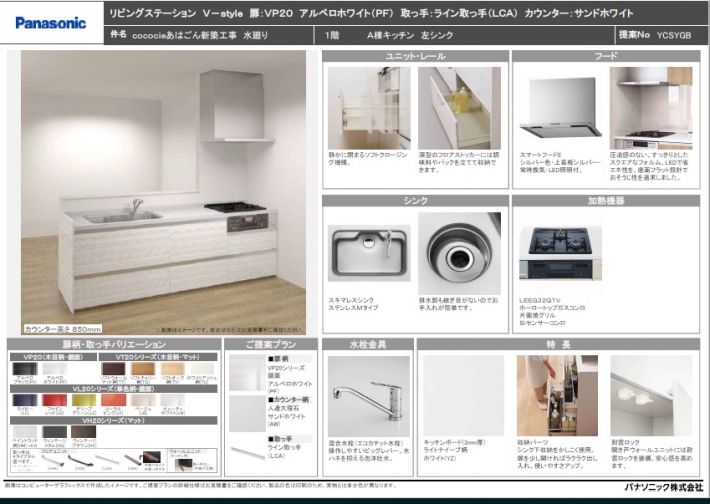Open the floor stocker drawer photo
The width and height of the screenshot is (710, 504).
click(x=459, y=108)
